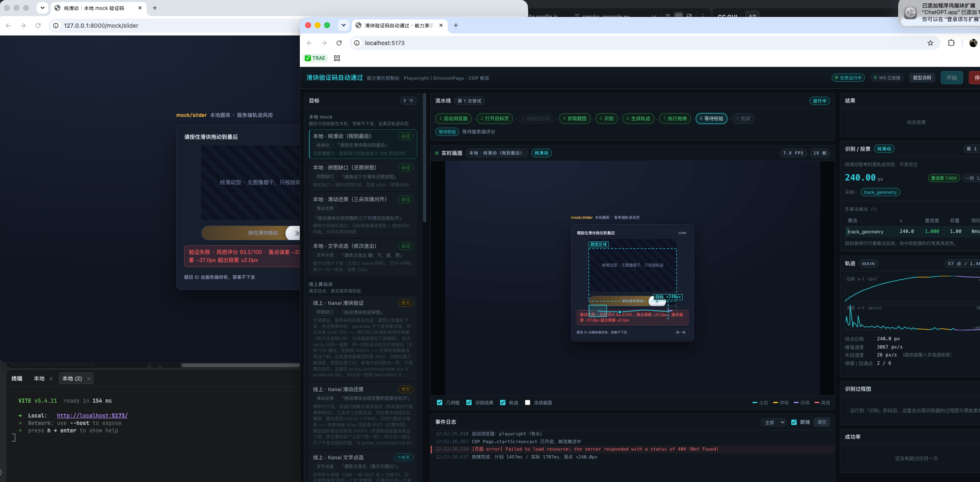Viewport: 980px width, 482px height.
Task: View site info for 127.0.0.1:8000
Action: [56, 26]
